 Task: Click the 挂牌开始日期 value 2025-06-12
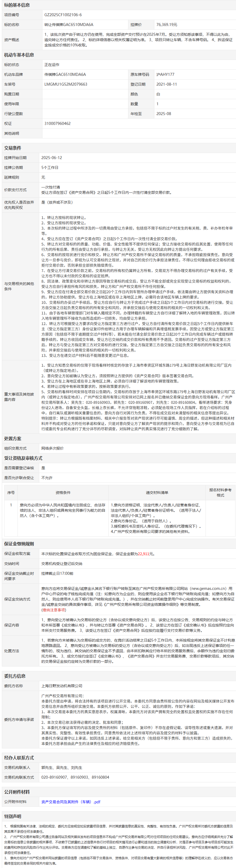pos(52,158)
